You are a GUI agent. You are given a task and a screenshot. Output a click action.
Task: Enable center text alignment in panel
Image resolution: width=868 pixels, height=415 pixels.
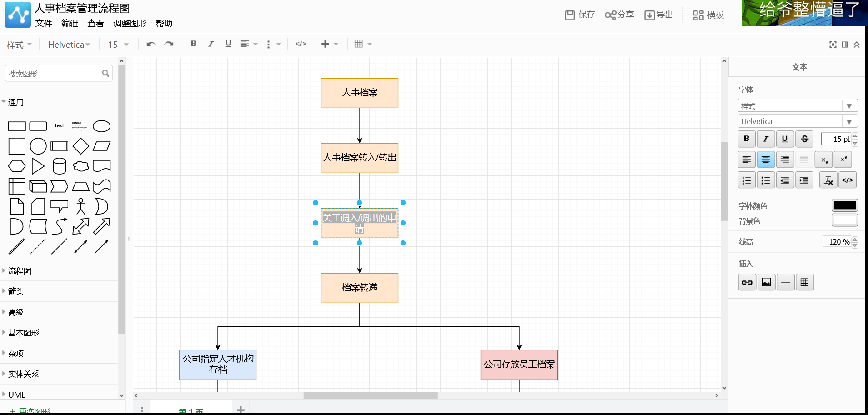click(766, 160)
